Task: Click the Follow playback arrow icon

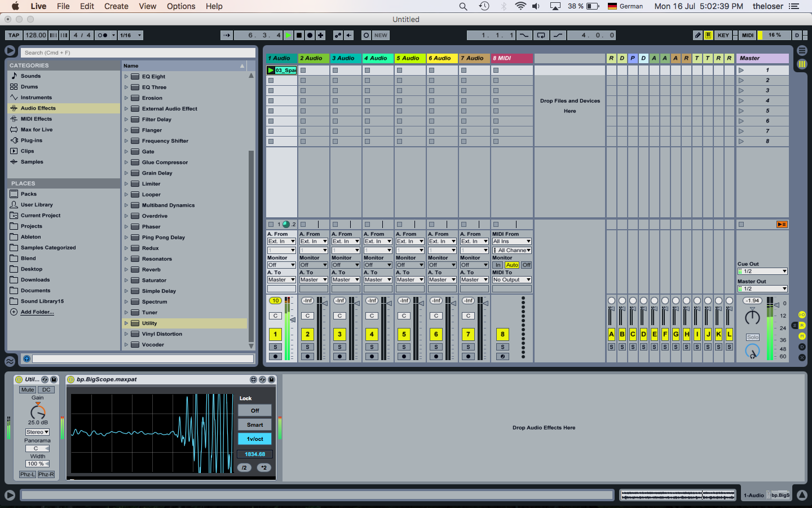Action: (x=227, y=35)
